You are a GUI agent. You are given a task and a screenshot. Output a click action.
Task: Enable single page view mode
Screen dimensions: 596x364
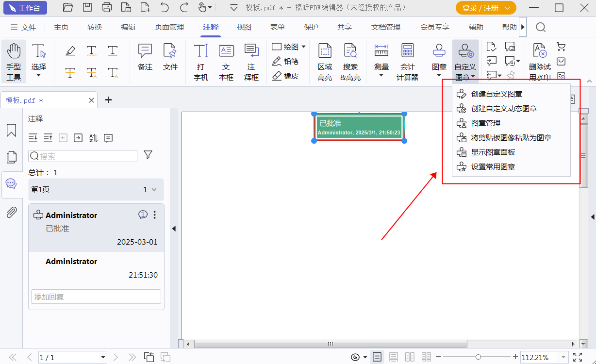377,357
